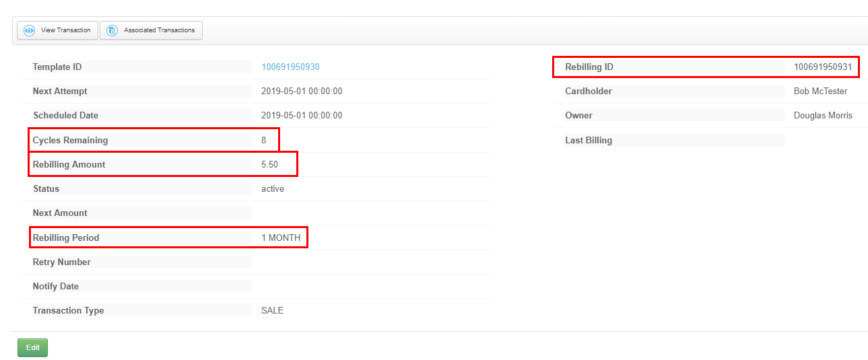Screen dimensions: 868x360
Task: Select the Cycles Remaining value 8
Action: 264,140
